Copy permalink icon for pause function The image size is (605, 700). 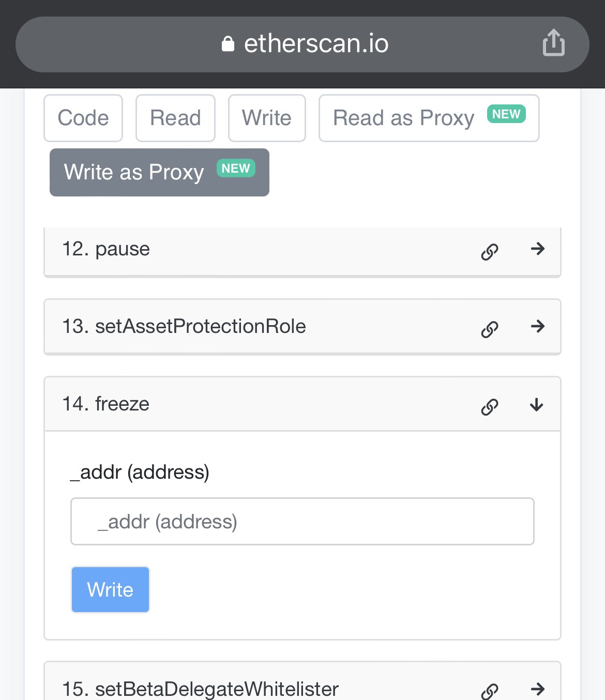(x=489, y=252)
